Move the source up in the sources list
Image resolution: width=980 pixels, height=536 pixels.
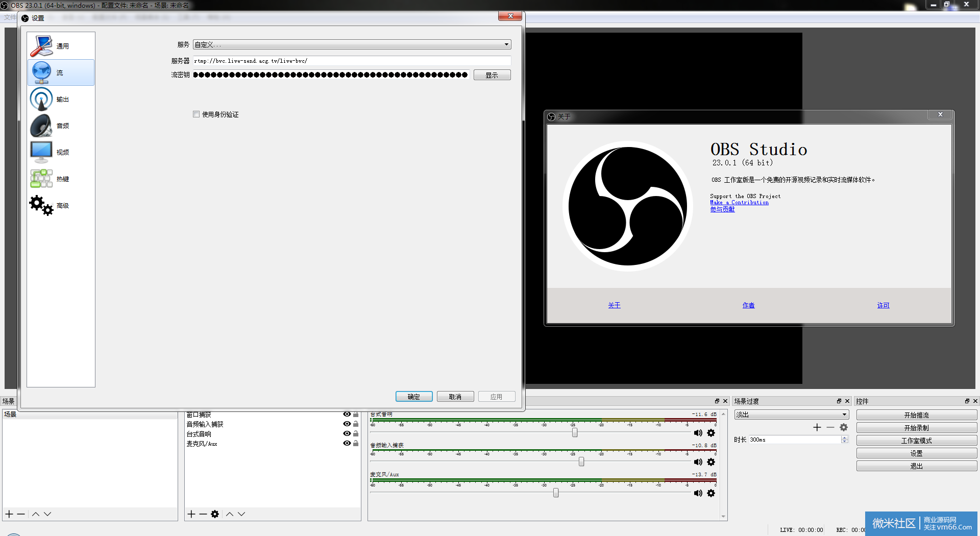(x=230, y=514)
